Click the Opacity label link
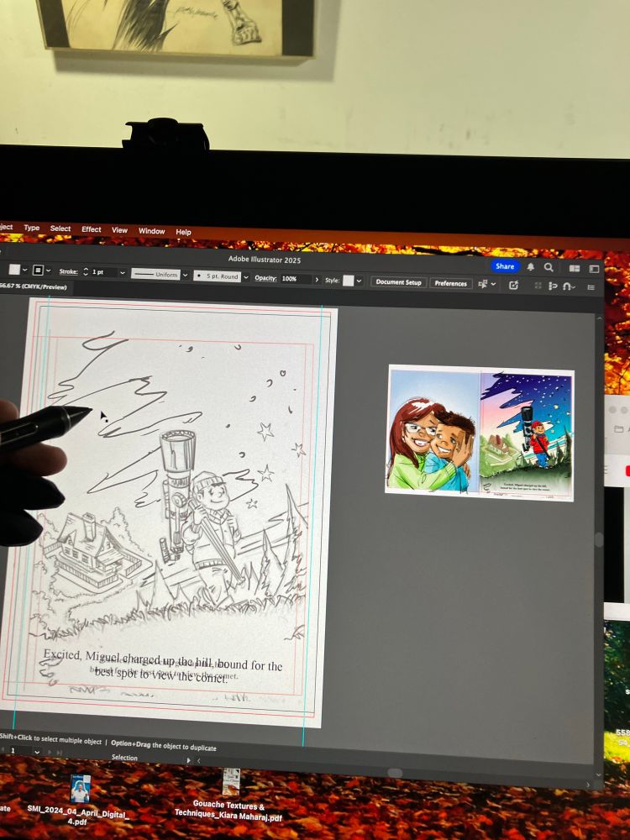The height and width of the screenshot is (840, 630). (265, 278)
